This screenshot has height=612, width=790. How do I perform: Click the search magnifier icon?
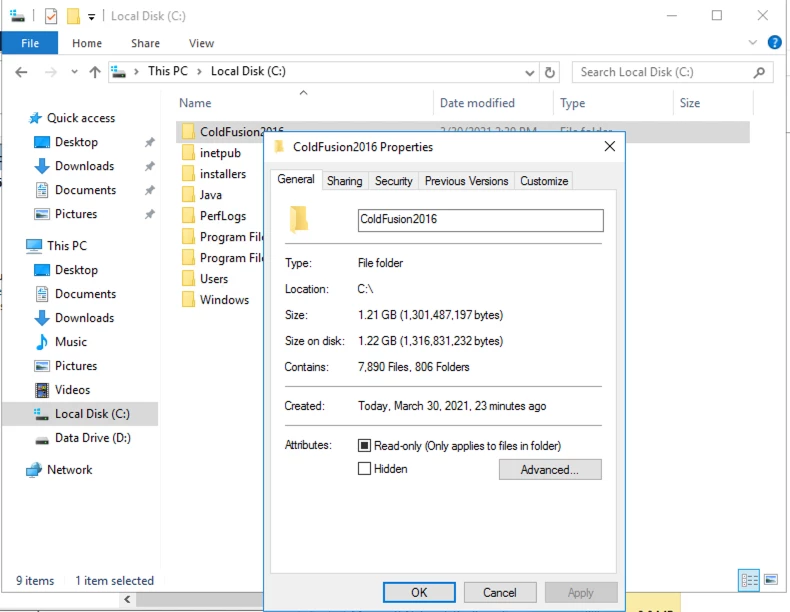pos(759,73)
